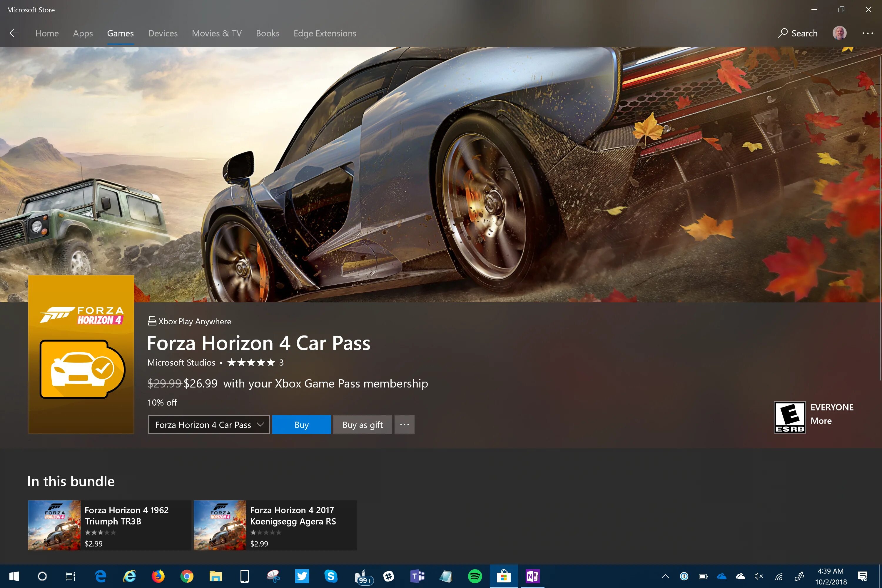Screen dimensions: 882x588
Task: Launch Microsoft Teams from the taskbar
Action: pos(417,576)
